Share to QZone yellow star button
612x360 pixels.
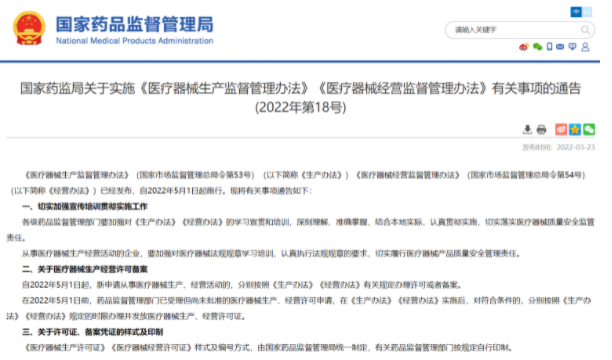pyautogui.click(x=575, y=129)
